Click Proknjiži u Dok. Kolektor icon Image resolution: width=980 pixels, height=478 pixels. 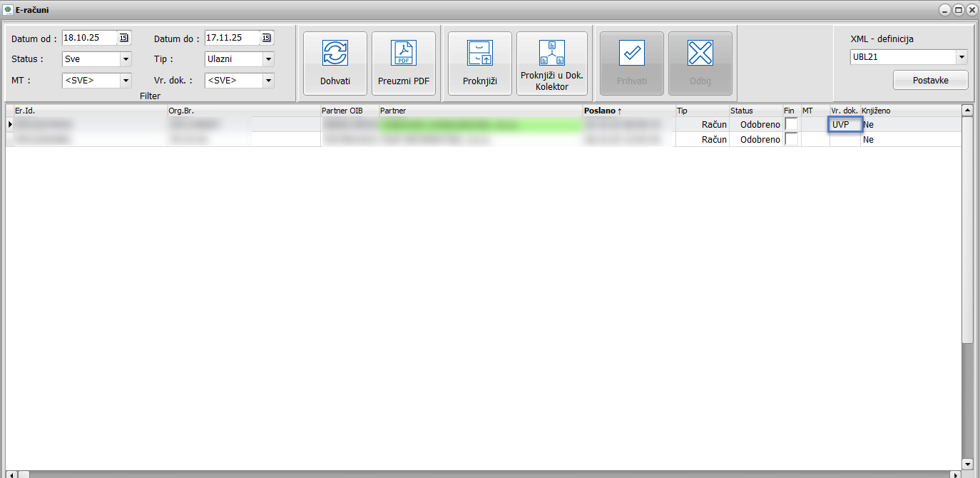click(x=551, y=53)
